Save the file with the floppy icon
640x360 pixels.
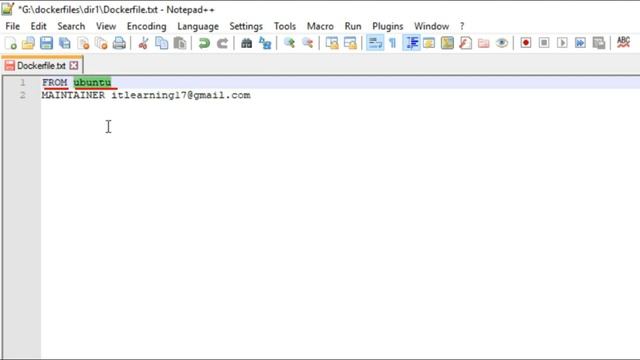46,43
